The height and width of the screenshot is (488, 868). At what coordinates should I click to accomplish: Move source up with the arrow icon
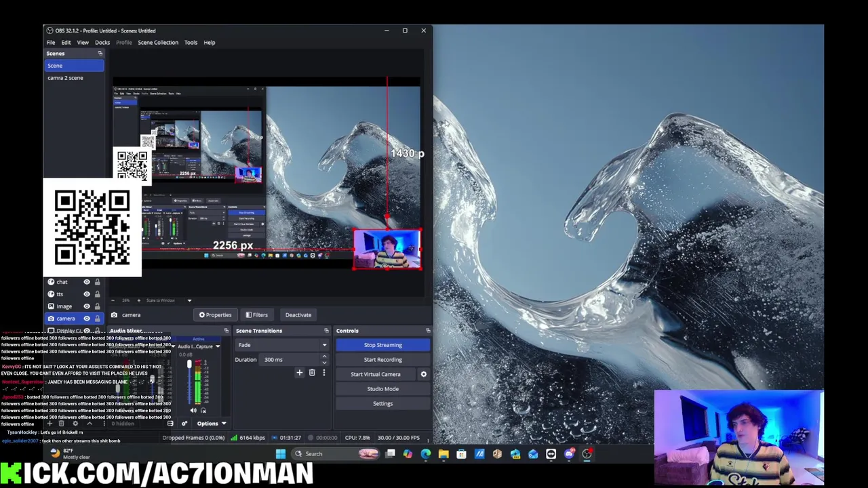tap(90, 424)
